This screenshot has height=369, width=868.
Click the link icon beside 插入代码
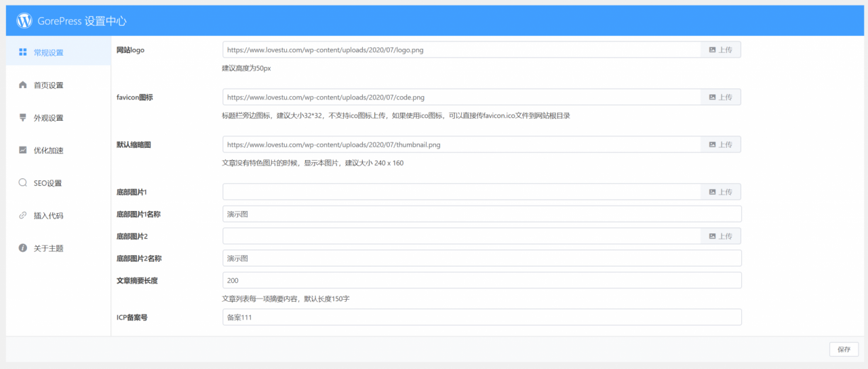[23, 215]
